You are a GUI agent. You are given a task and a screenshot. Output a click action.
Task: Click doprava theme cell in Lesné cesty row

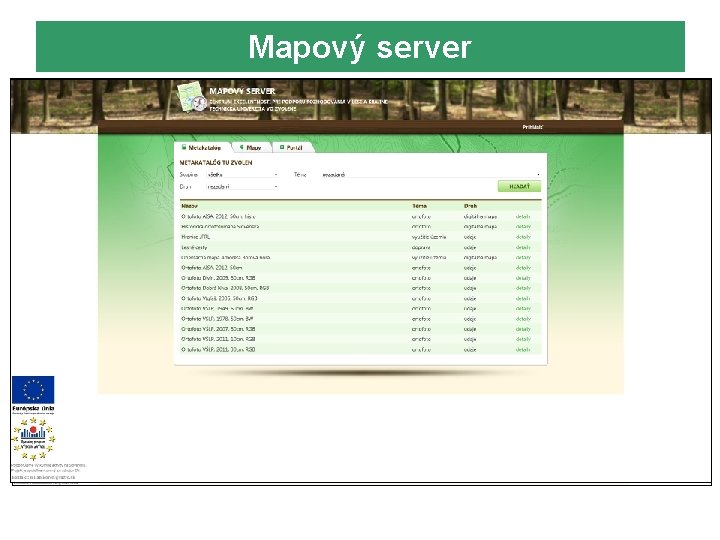pos(421,248)
